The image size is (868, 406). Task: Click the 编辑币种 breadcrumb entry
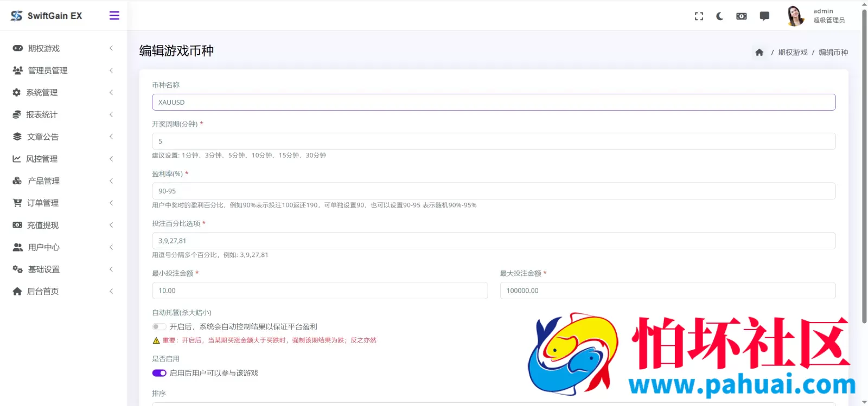(833, 53)
